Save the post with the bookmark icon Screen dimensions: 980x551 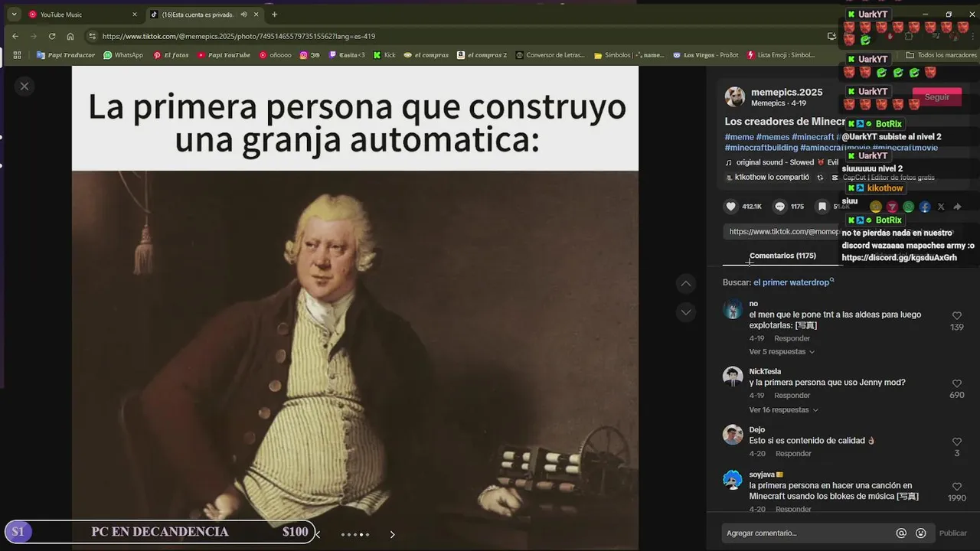coord(822,207)
